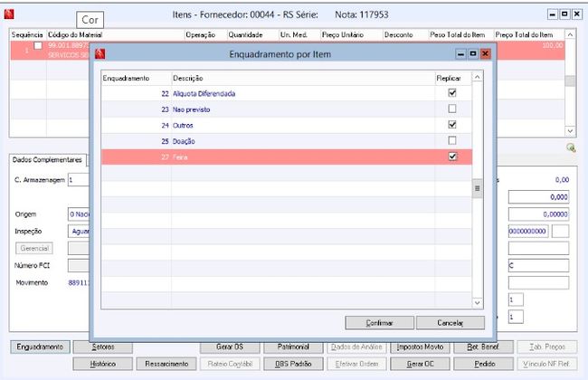Click the OBS Padrão button
The image size is (588, 380).
(293, 364)
